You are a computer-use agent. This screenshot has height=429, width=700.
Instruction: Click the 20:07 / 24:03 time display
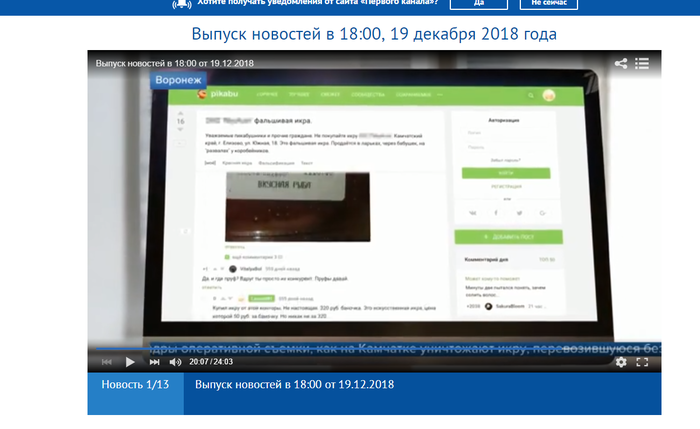click(211, 361)
